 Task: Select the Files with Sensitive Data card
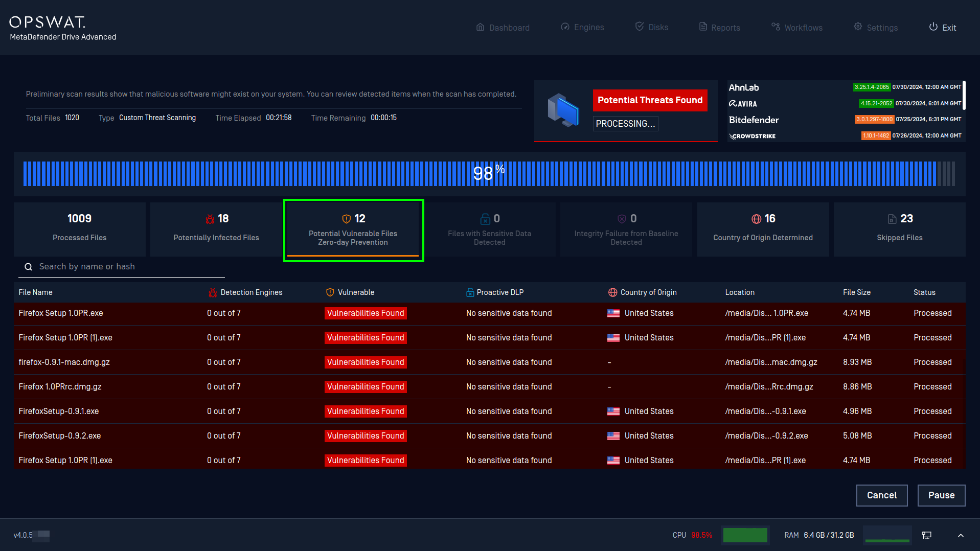point(490,229)
